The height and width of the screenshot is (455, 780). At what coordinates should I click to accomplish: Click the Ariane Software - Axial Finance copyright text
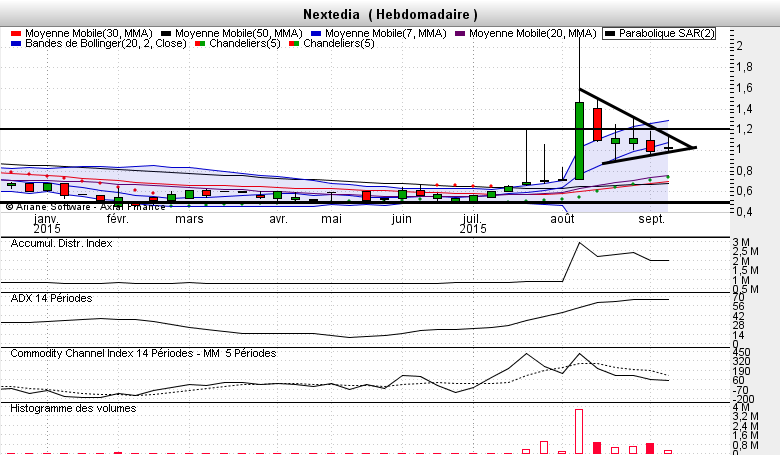point(85,207)
